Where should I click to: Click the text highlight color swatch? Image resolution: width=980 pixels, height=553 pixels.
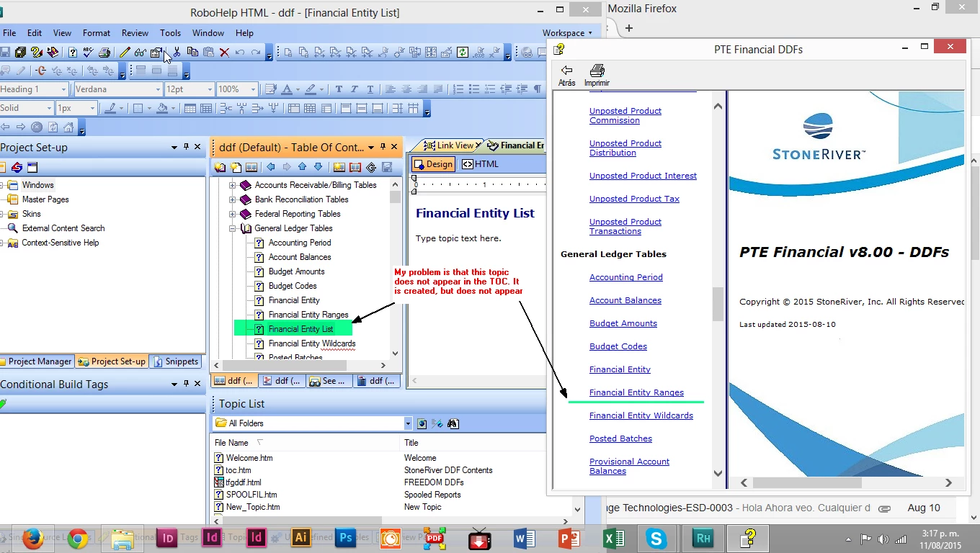click(311, 89)
